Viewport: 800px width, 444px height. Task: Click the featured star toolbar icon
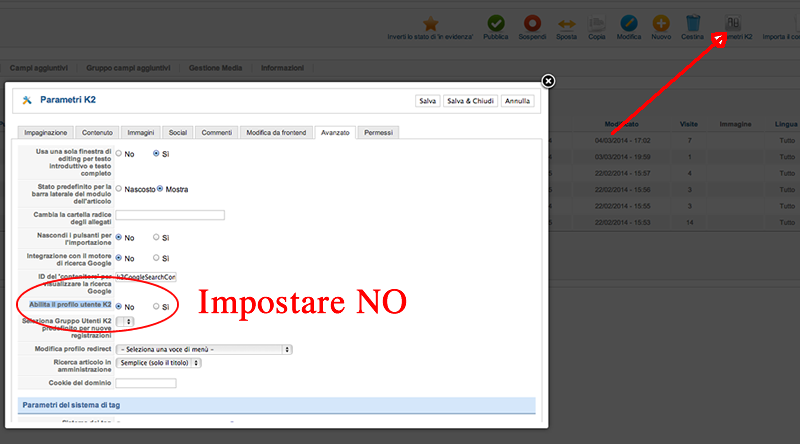click(431, 23)
